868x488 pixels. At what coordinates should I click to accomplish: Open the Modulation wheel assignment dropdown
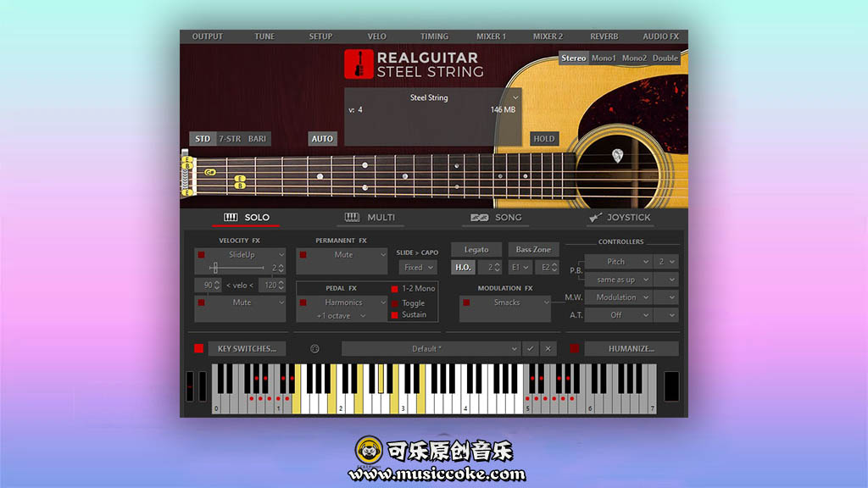[x=619, y=297]
